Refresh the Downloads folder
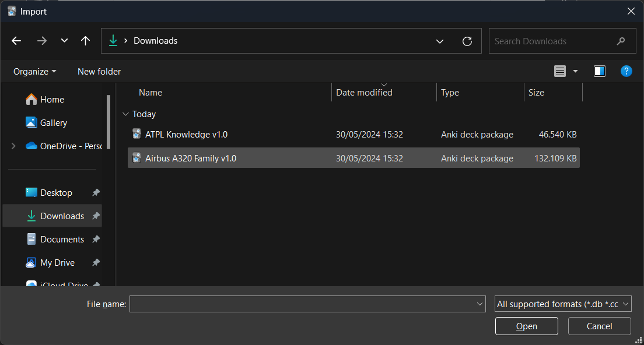The height and width of the screenshot is (345, 644). tap(467, 41)
